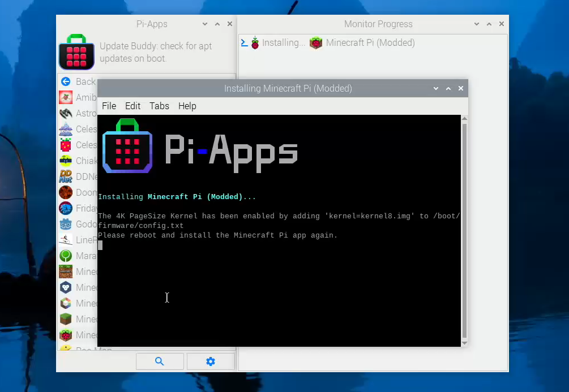
Task: Open the Help menu in the terminal
Action: [x=187, y=106]
